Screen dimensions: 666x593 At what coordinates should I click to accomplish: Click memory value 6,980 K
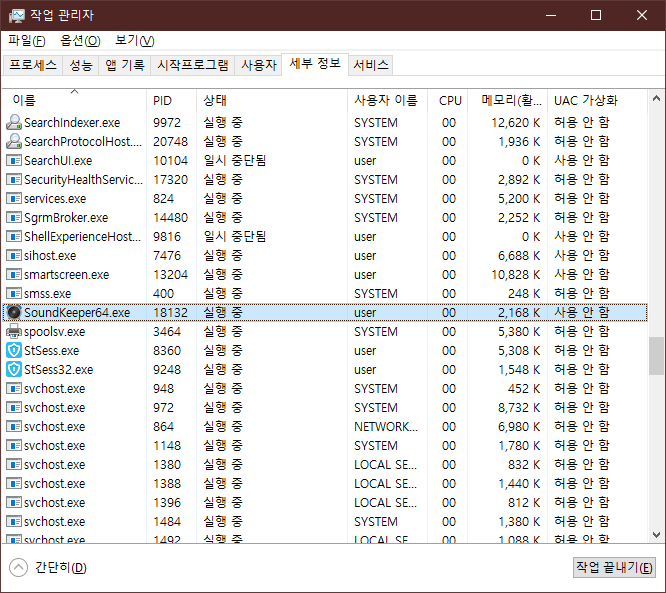(519, 426)
